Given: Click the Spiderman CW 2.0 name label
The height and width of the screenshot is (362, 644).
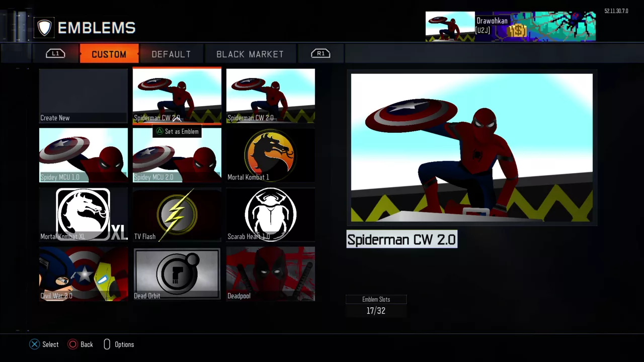Looking at the screenshot, I should (x=401, y=239).
